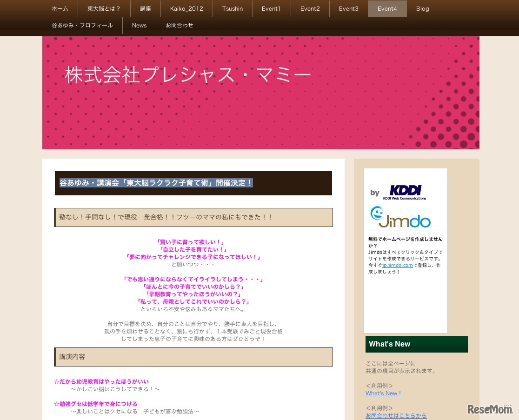
Task: Open the 谷あゆみ・プロフィール page
Action: (x=82, y=25)
